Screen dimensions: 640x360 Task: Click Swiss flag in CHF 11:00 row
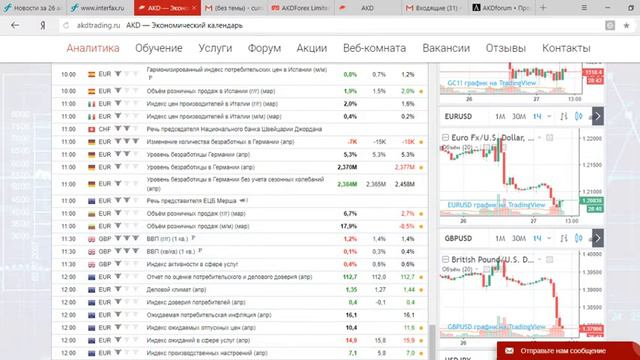tap(91, 129)
